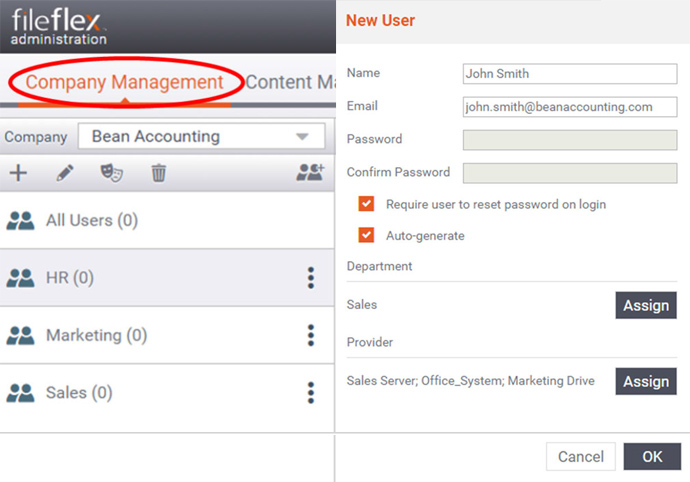Screen dimensions: 690x482
Task: Uncheck Require user to reset password
Action: click(366, 204)
